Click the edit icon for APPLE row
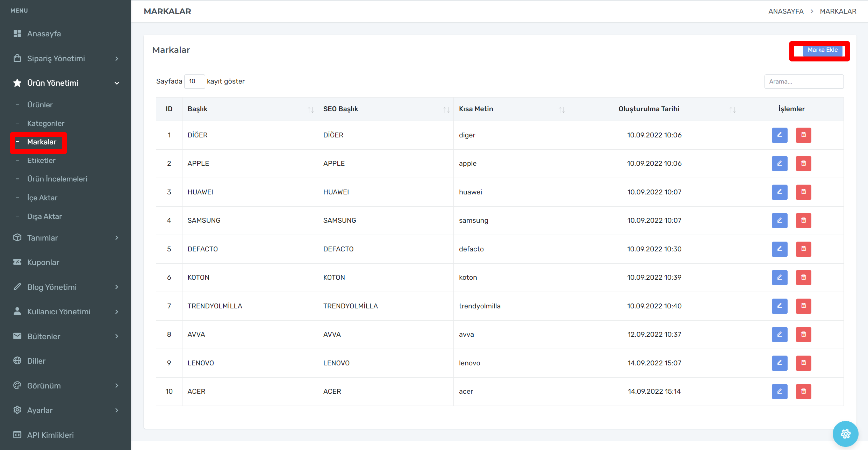 pyautogui.click(x=779, y=163)
